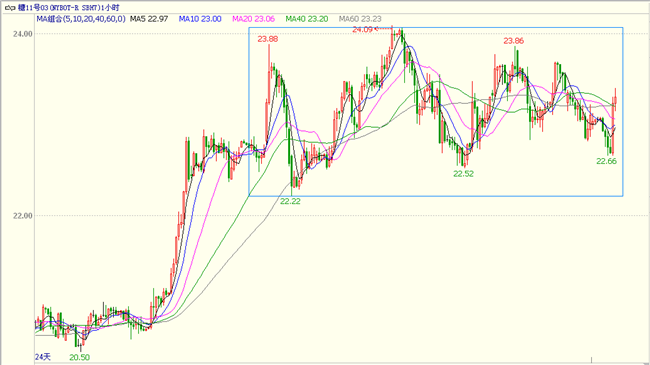This screenshot has width=650, height=365.
Task: Select the green MA40 23.20 legend label
Action: point(307,19)
